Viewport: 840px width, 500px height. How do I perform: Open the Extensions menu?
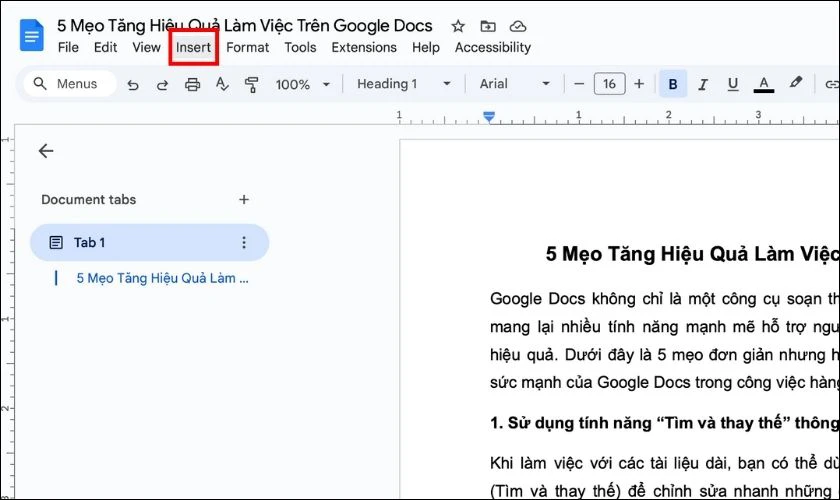coord(364,47)
